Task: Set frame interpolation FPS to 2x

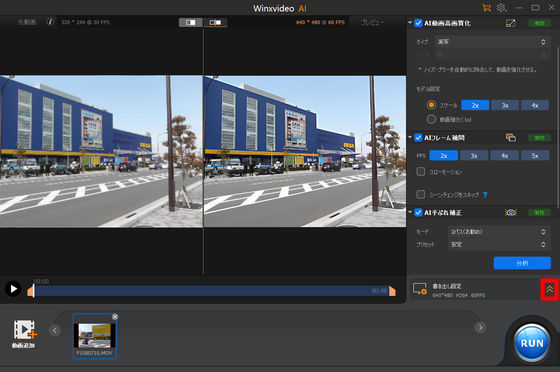Action: [444, 156]
